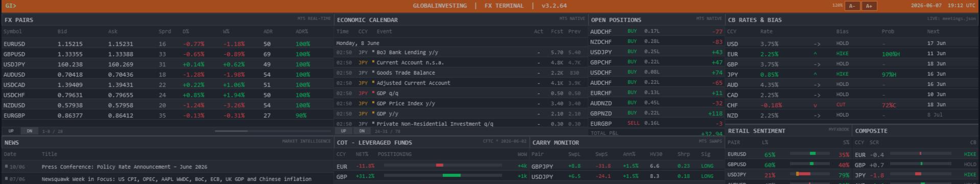Select the AUDUSD row in FX Pairs

[168, 75]
